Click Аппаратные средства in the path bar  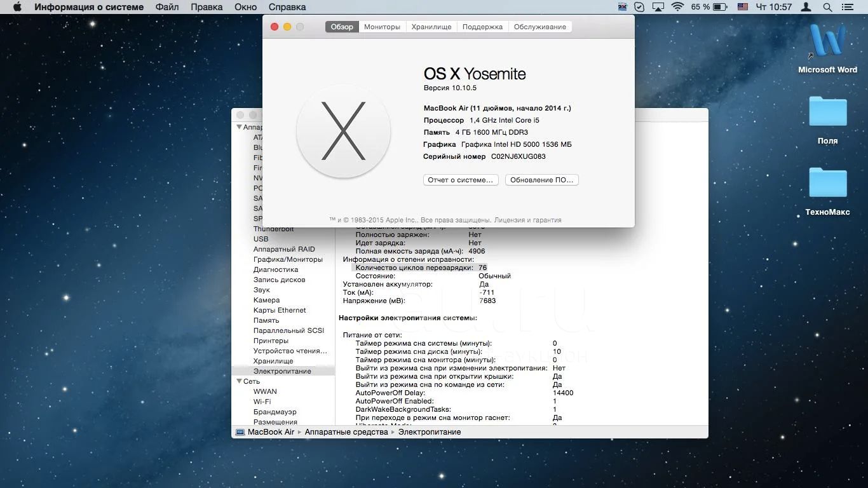346,432
